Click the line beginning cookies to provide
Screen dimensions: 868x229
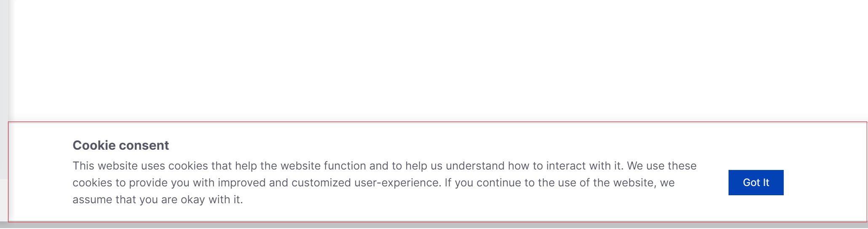373,183
